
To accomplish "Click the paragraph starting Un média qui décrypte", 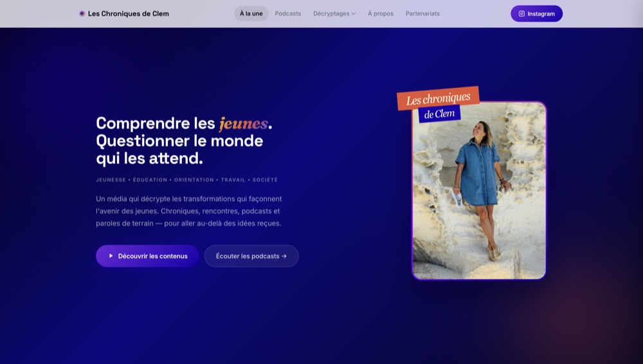I will [189, 211].
